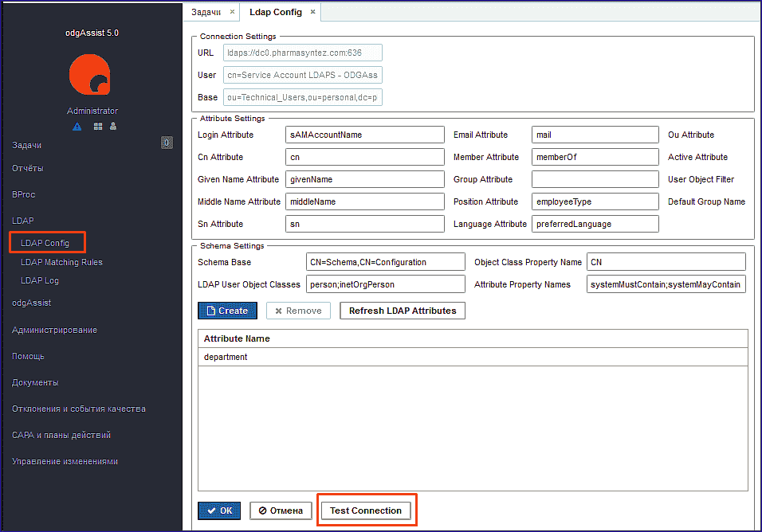
Task: Open the user profile icon under Administrator
Action: pyautogui.click(x=113, y=126)
